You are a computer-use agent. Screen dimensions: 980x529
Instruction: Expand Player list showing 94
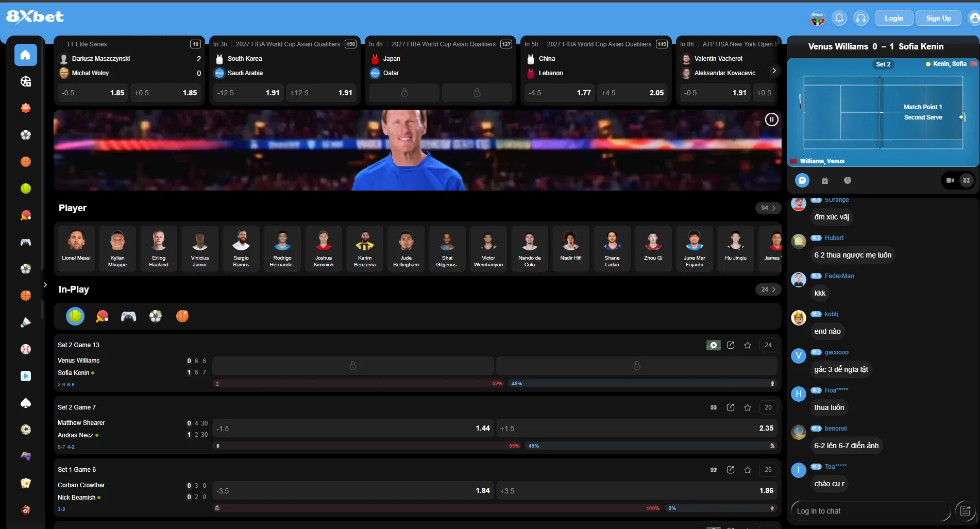click(x=768, y=208)
